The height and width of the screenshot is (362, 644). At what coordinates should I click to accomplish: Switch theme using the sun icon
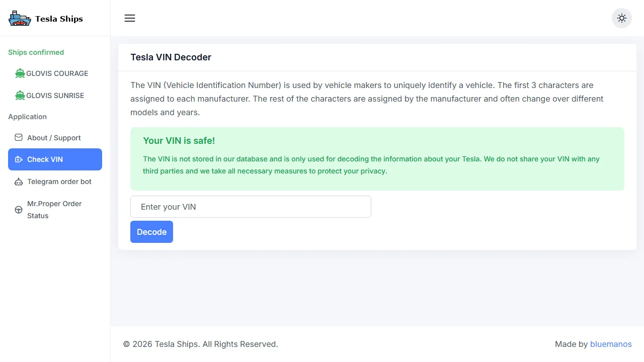point(622,18)
